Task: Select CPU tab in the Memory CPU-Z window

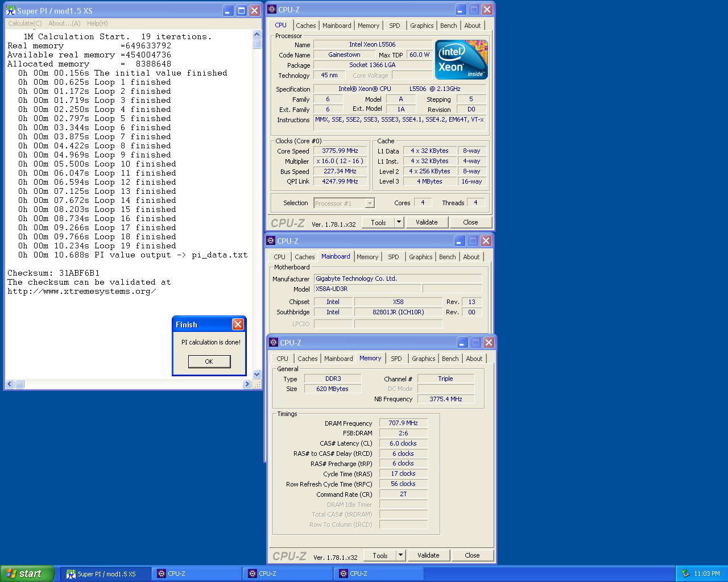Action: [283, 359]
